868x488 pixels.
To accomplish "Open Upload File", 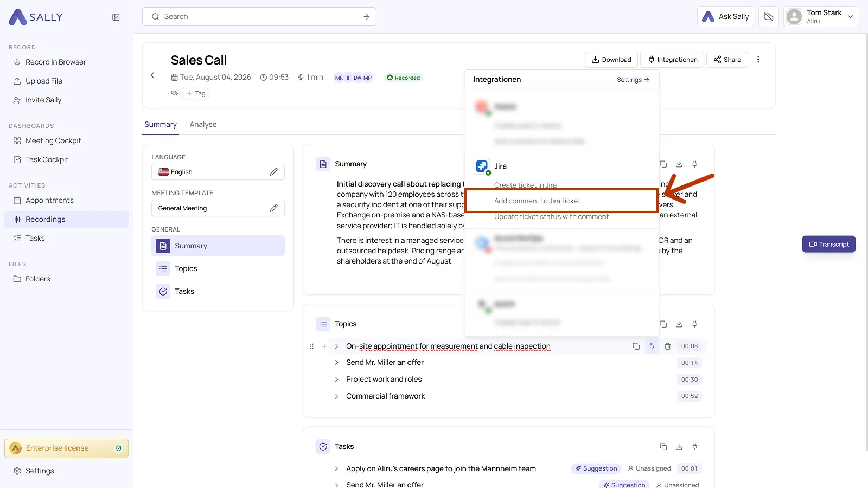I will (43, 81).
